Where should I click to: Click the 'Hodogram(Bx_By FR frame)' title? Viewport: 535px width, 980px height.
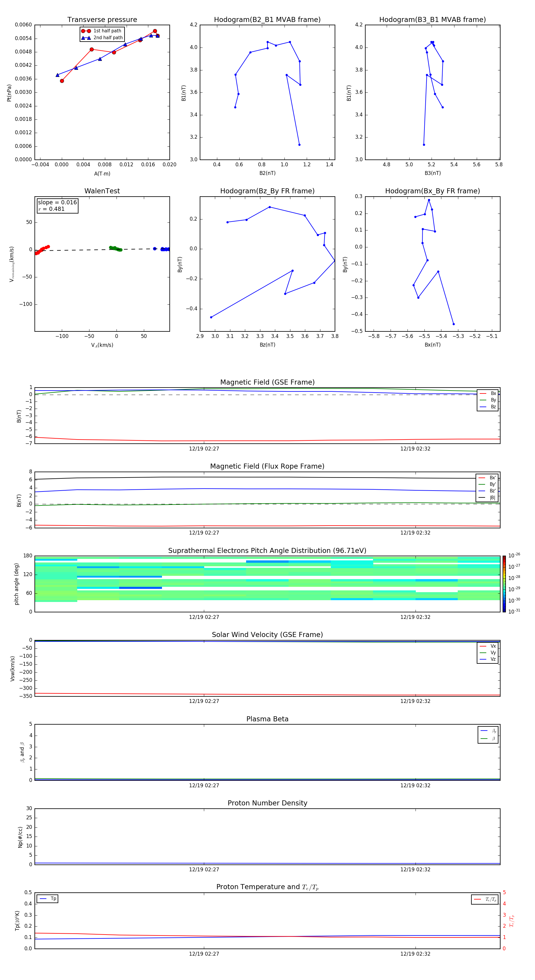pos(432,191)
